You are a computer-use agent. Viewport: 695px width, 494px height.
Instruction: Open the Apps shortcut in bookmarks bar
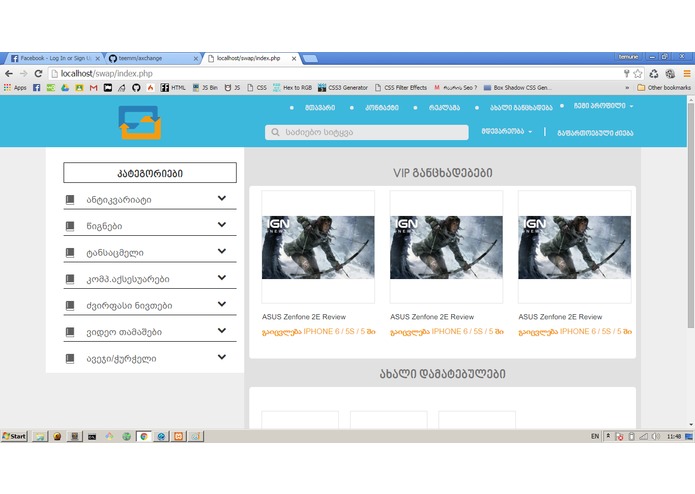(x=15, y=88)
